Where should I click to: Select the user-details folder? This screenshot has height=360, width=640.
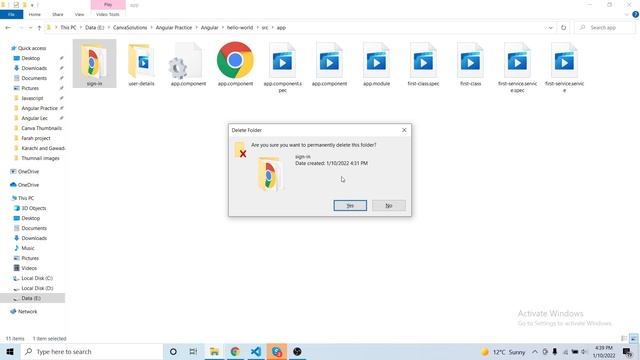pyautogui.click(x=141, y=64)
